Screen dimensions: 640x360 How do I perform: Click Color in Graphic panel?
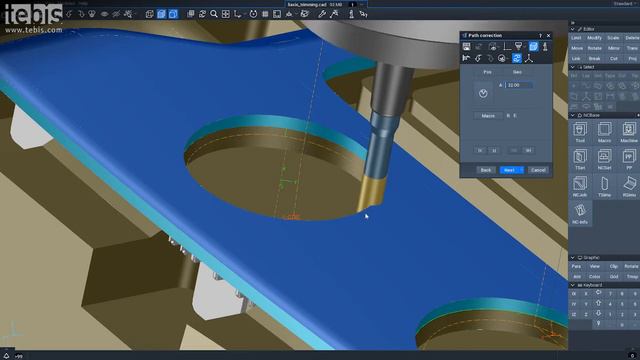coord(594,277)
